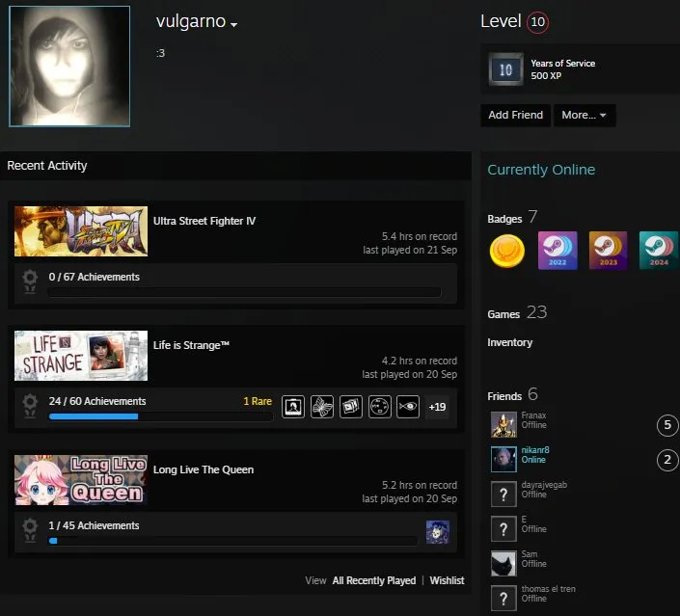The height and width of the screenshot is (616, 680).
Task: Expand the +19 more achievements box
Action: 437,407
